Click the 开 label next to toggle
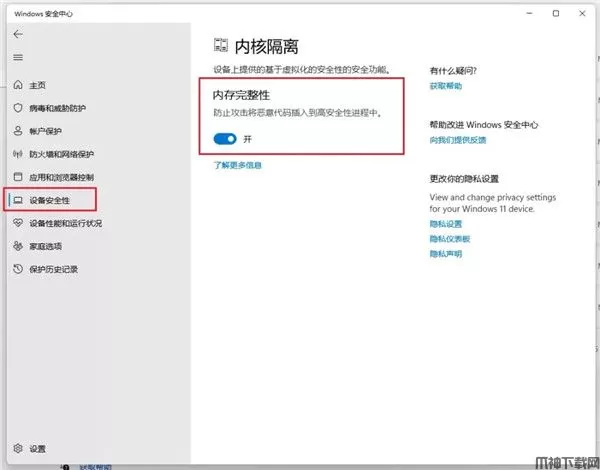Viewport: 600px width, 470px height. [247, 139]
